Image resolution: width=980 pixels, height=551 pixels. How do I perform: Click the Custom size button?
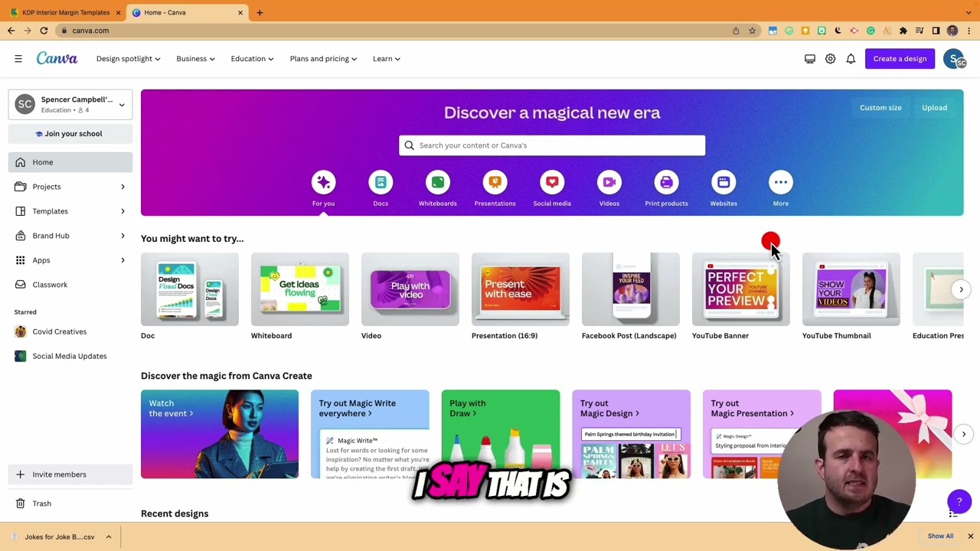coord(880,108)
